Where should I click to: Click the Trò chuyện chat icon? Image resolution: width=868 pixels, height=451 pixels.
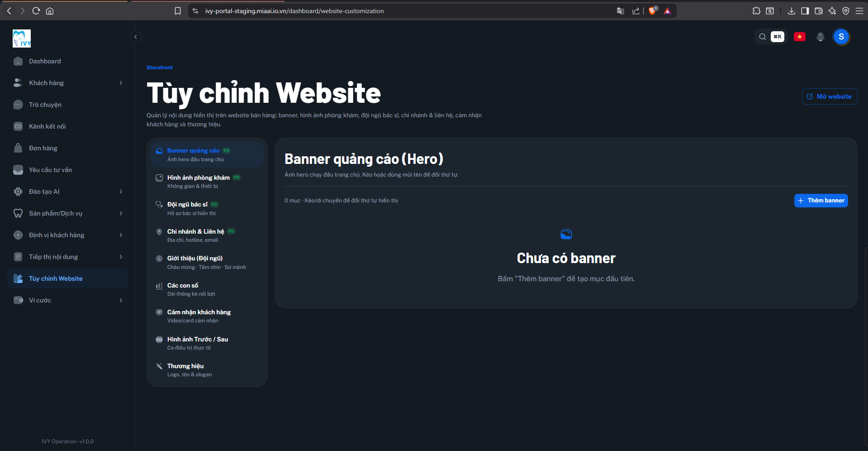(x=18, y=105)
